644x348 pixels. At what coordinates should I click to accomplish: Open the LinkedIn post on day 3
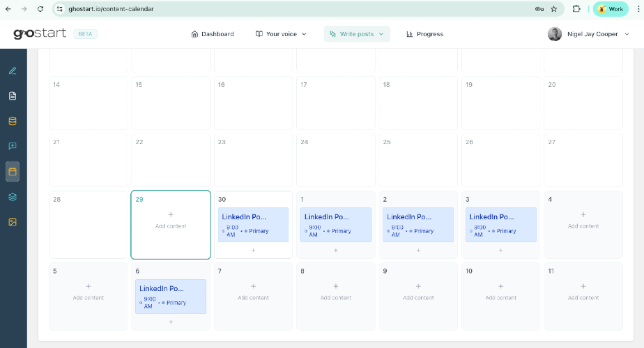point(500,225)
